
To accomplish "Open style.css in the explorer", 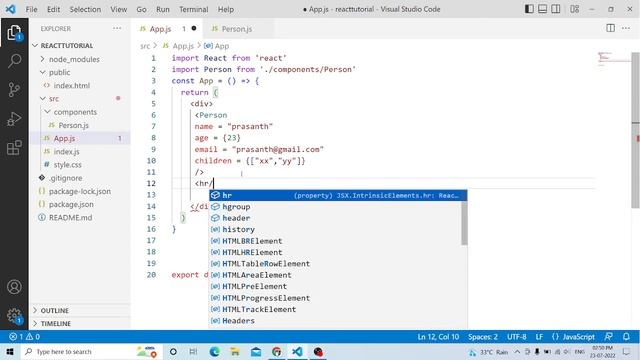I will pos(67,165).
